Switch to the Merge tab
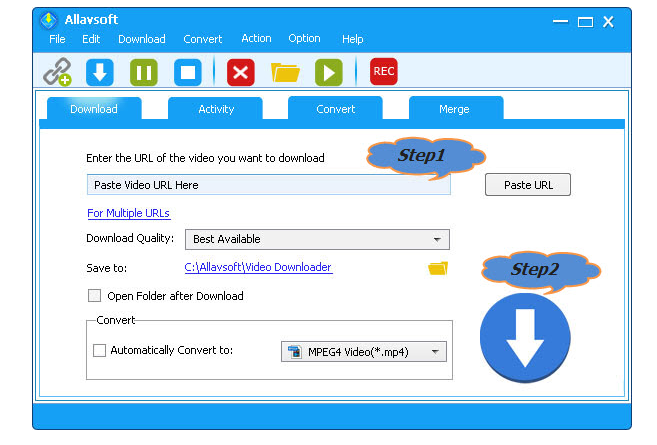Viewport: 657px width, 445px height. point(455,109)
